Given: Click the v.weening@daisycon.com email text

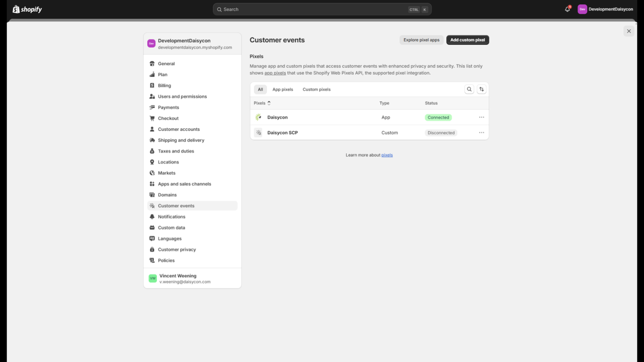Looking at the screenshot, I should pos(185,282).
